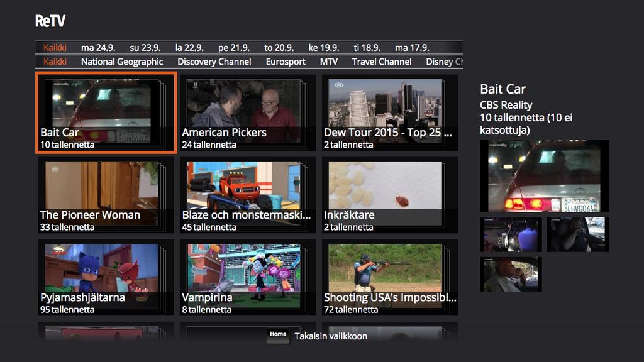Open Inkräktare recordings tile
Image resolution: width=644 pixels, height=362 pixels.
[x=390, y=195]
